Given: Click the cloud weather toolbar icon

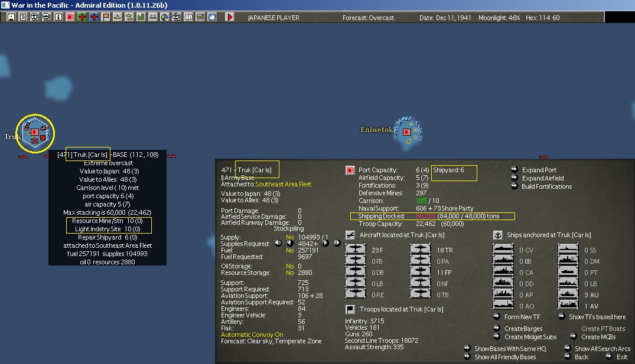Looking at the screenshot, I should pyautogui.click(x=212, y=17).
